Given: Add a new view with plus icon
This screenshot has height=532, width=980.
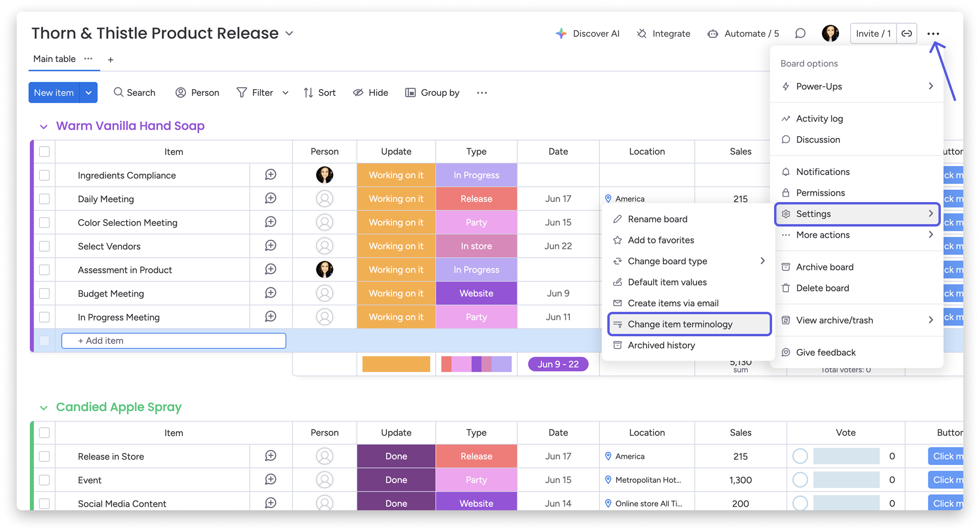Looking at the screenshot, I should [x=110, y=60].
